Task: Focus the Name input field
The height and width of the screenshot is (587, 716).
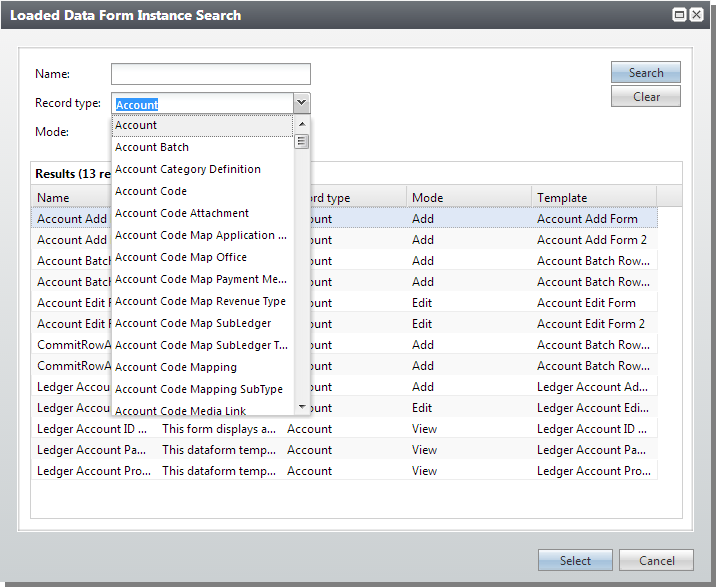Action: coord(211,74)
